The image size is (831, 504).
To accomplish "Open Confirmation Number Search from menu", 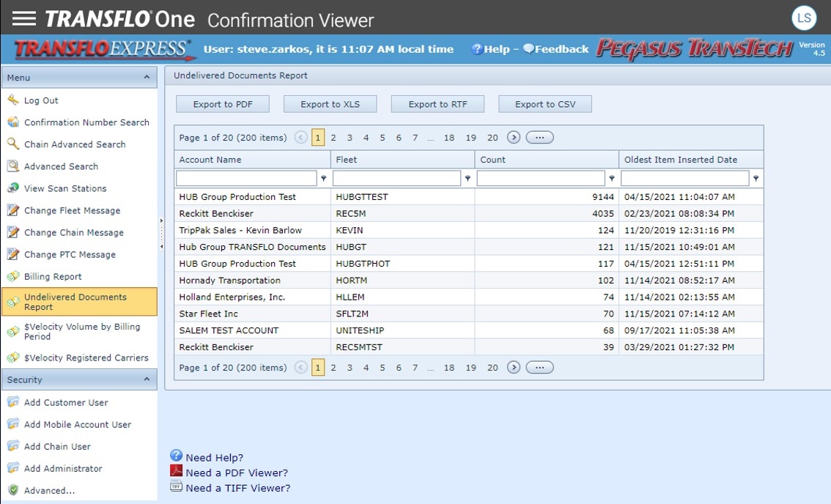I will tap(87, 122).
